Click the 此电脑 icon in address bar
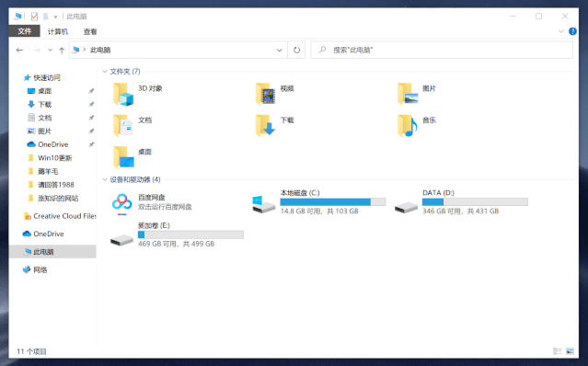The image size is (588, 366). click(x=75, y=50)
